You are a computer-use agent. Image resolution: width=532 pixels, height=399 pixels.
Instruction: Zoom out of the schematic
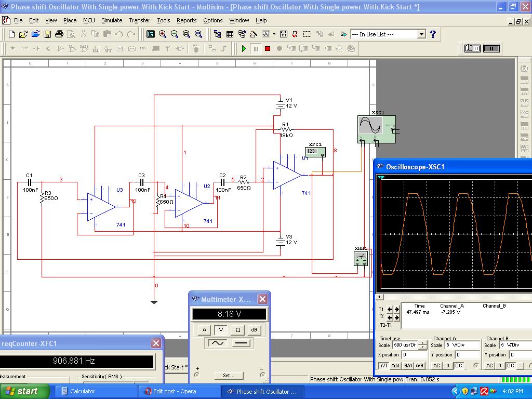tap(175, 34)
